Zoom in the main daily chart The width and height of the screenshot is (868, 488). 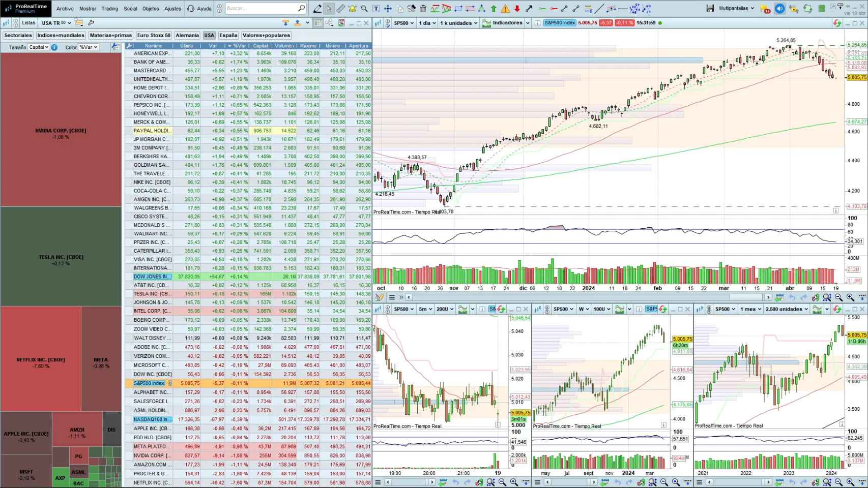[x=850, y=297]
